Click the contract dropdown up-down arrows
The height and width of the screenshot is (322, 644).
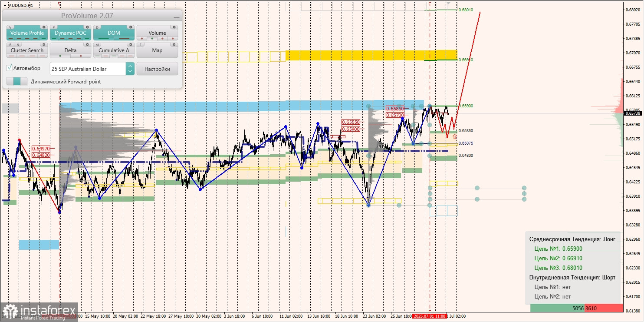point(130,69)
